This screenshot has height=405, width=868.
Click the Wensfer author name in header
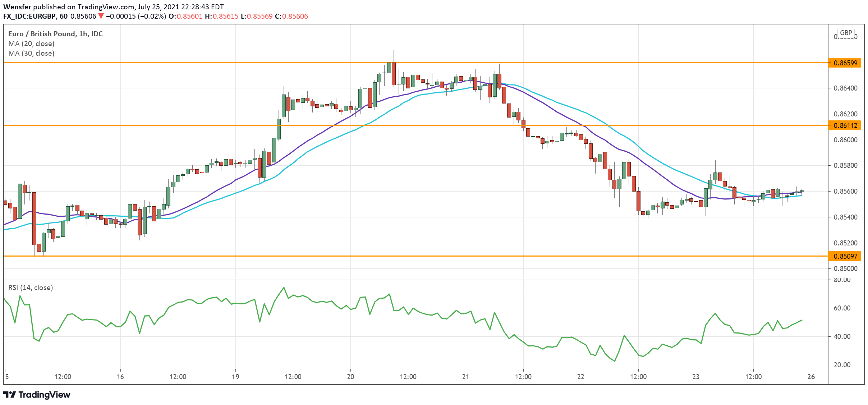coord(17,7)
